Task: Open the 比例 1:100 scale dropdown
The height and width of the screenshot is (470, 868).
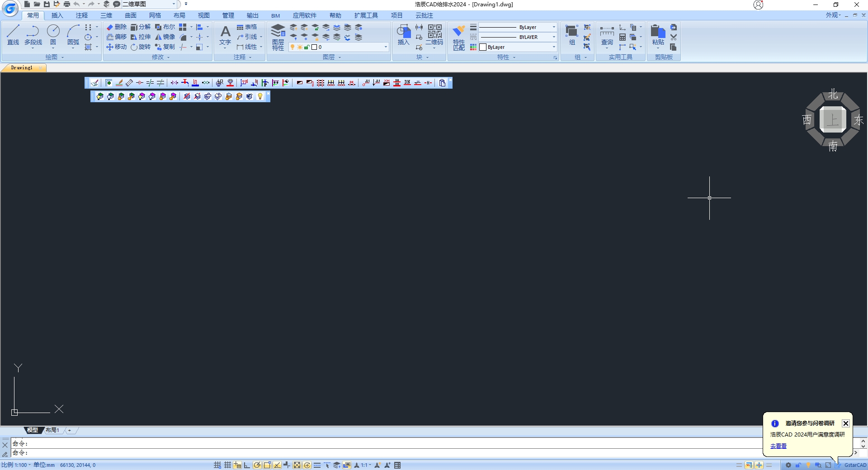Action: click(16, 465)
